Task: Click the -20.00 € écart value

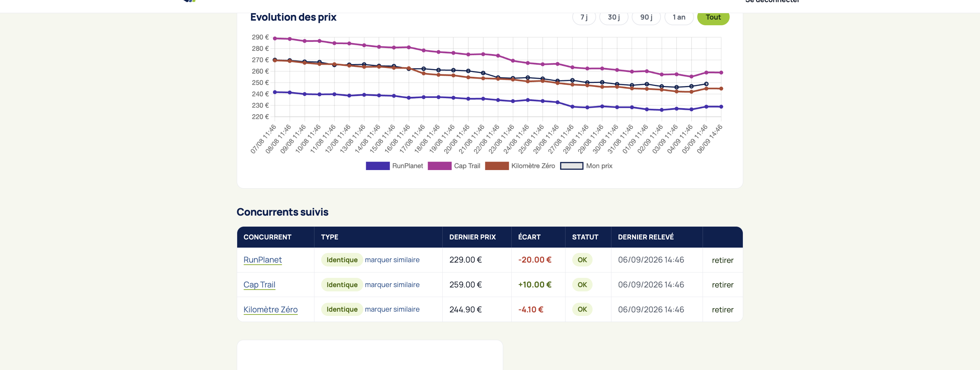Action: [x=535, y=260]
